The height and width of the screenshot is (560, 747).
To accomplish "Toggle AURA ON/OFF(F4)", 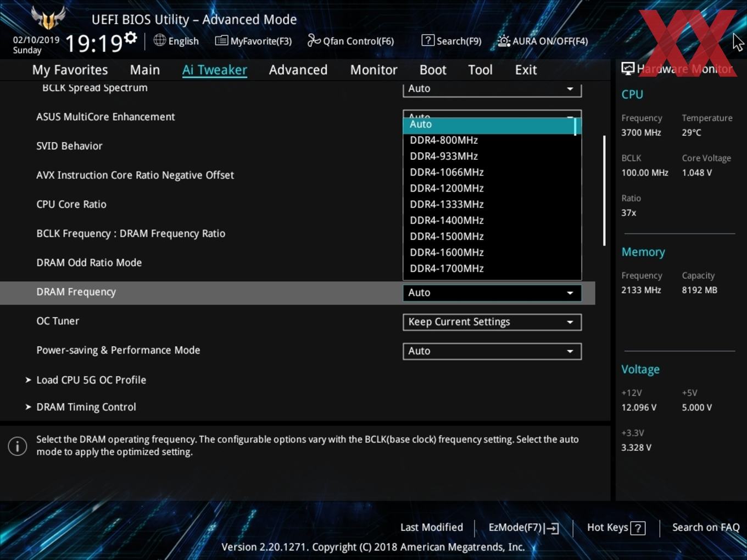I will point(543,41).
